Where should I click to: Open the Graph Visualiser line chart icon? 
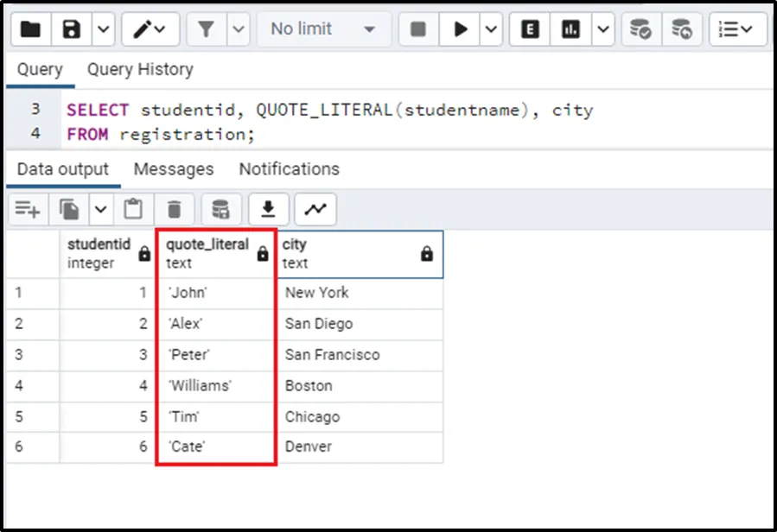315,209
